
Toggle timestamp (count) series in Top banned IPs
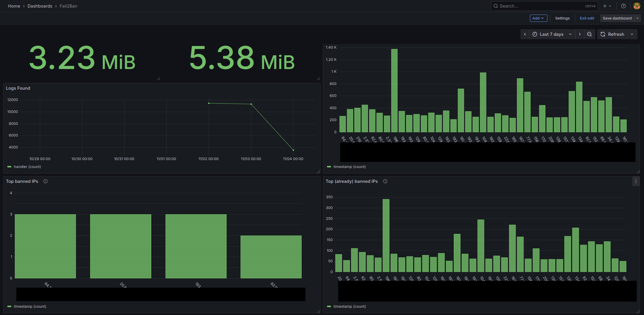coord(30,306)
